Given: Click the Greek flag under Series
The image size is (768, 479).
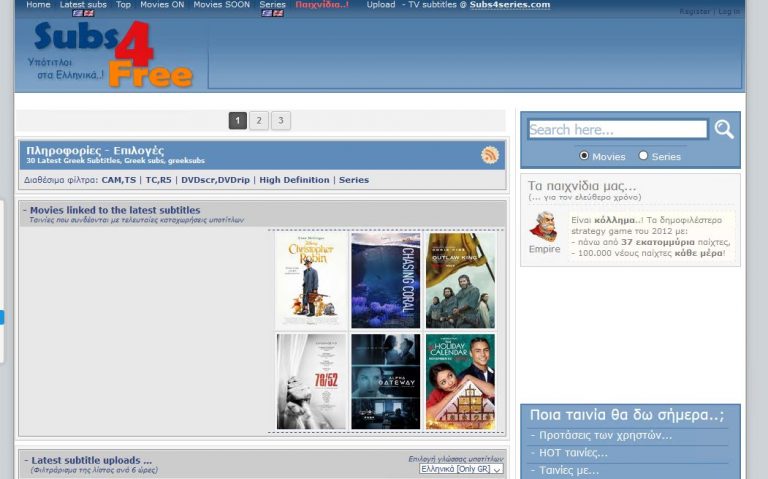Looking at the screenshot, I should coord(266,13).
